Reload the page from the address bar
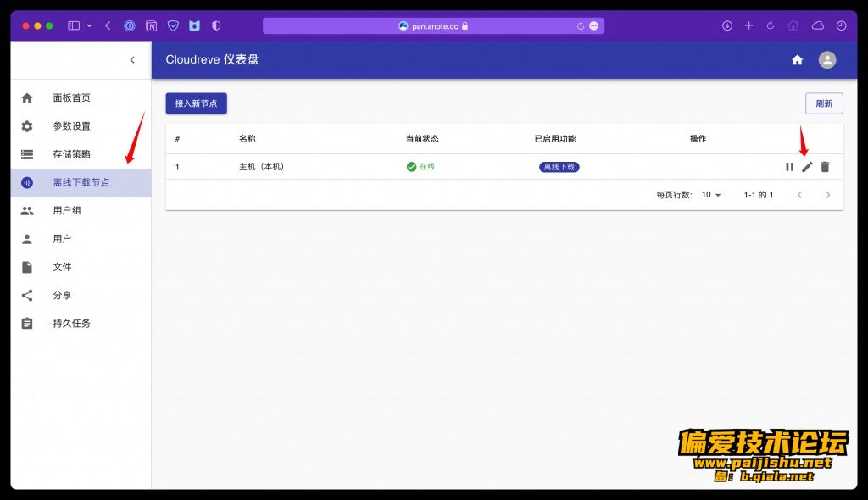This screenshot has width=868, height=500. coord(580,26)
